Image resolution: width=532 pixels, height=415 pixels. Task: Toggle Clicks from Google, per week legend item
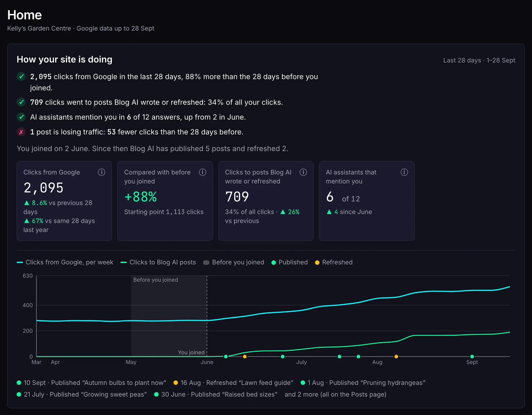pyautogui.click(x=65, y=262)
